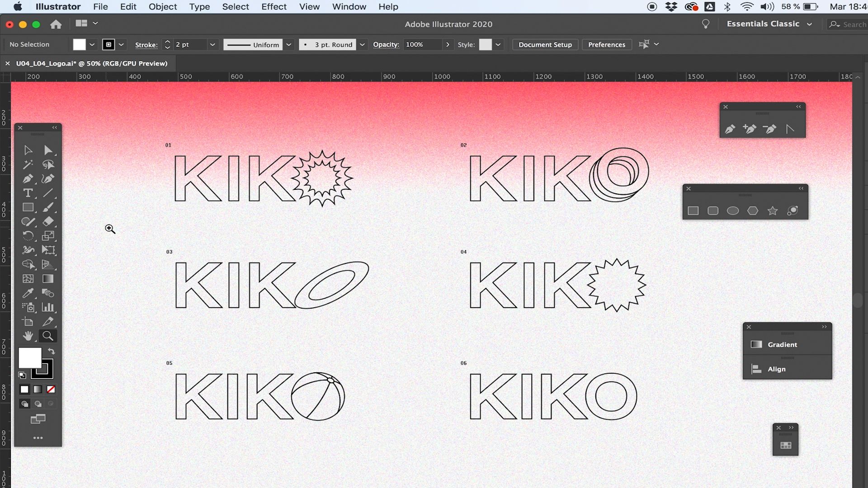Viewport: 868px width, 488px height.
Task: Select the Lasso tool
Action: click(x=48, y=164)
